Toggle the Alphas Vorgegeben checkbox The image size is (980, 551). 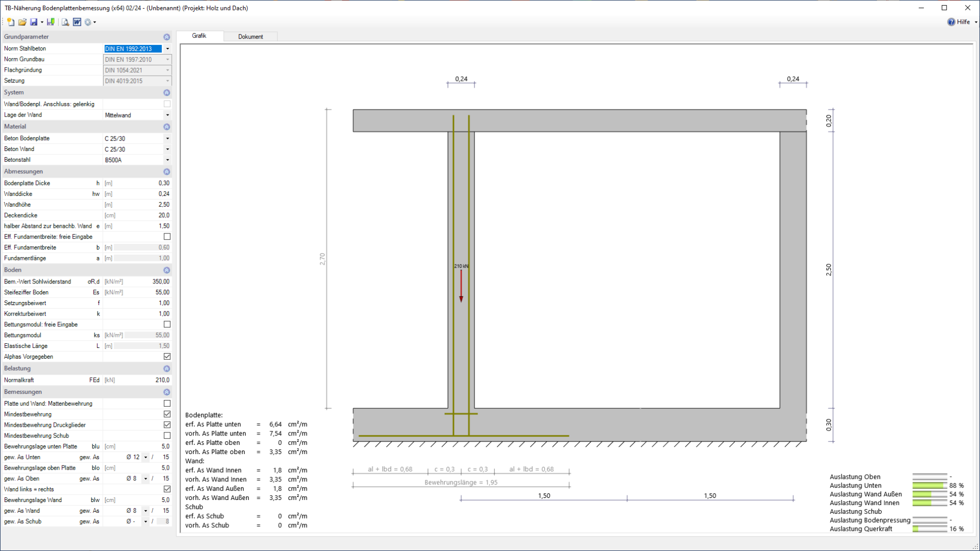(x=167, y=357)
